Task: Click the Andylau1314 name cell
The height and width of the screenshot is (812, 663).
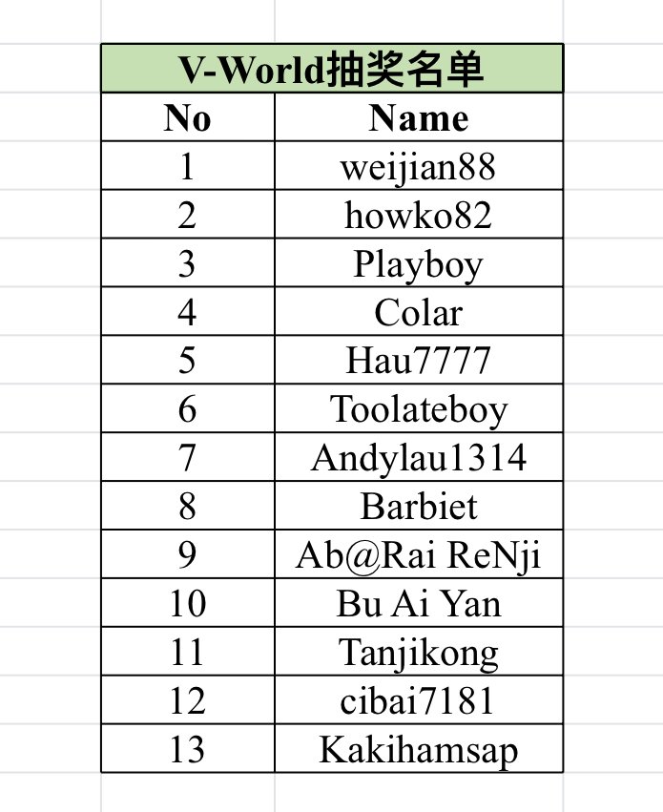Action: [418, 458]
